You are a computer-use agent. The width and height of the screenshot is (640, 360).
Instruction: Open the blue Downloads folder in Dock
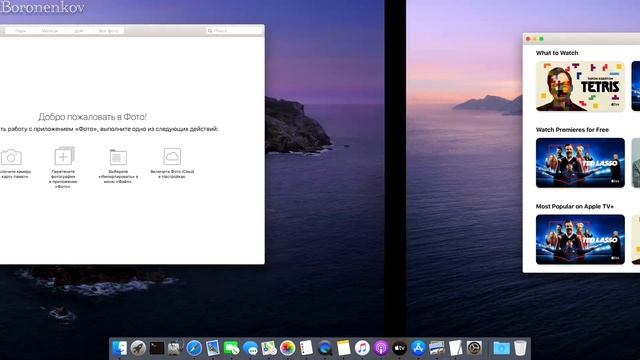501,348
